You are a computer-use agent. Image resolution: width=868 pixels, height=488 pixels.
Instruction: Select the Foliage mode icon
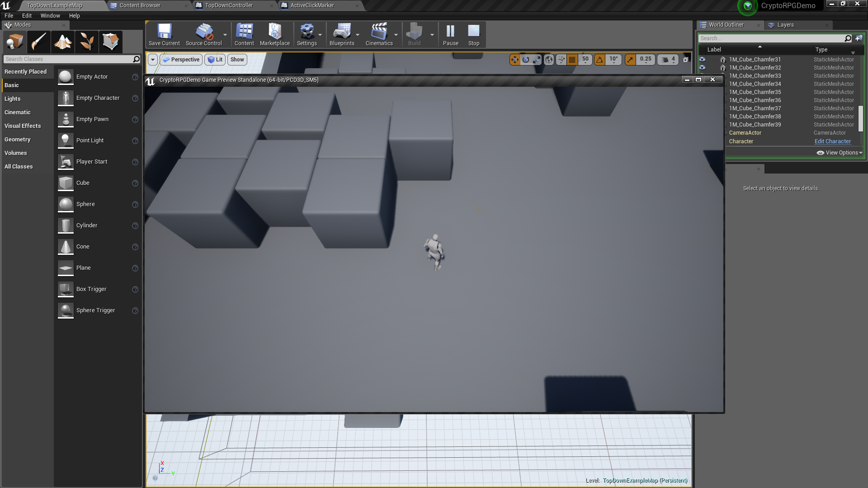(x=87, y=42)
